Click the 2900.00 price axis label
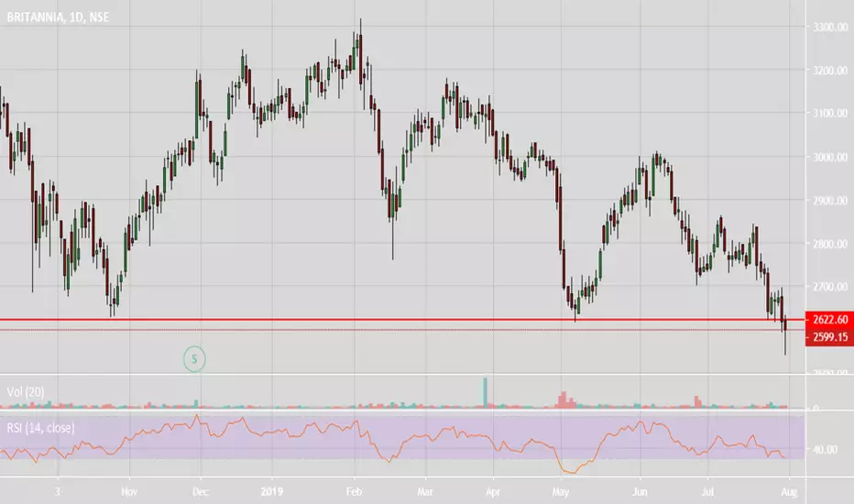 (830, 201)
